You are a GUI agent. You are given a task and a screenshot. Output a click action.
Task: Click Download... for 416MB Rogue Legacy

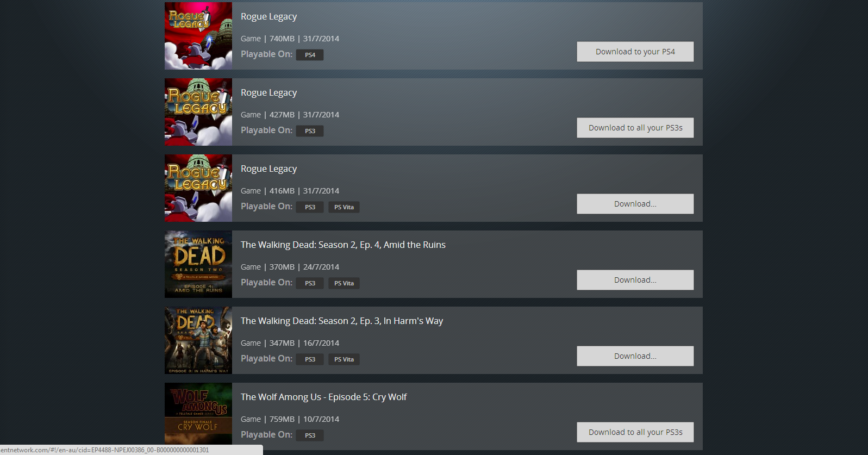(x=635, y=204)
